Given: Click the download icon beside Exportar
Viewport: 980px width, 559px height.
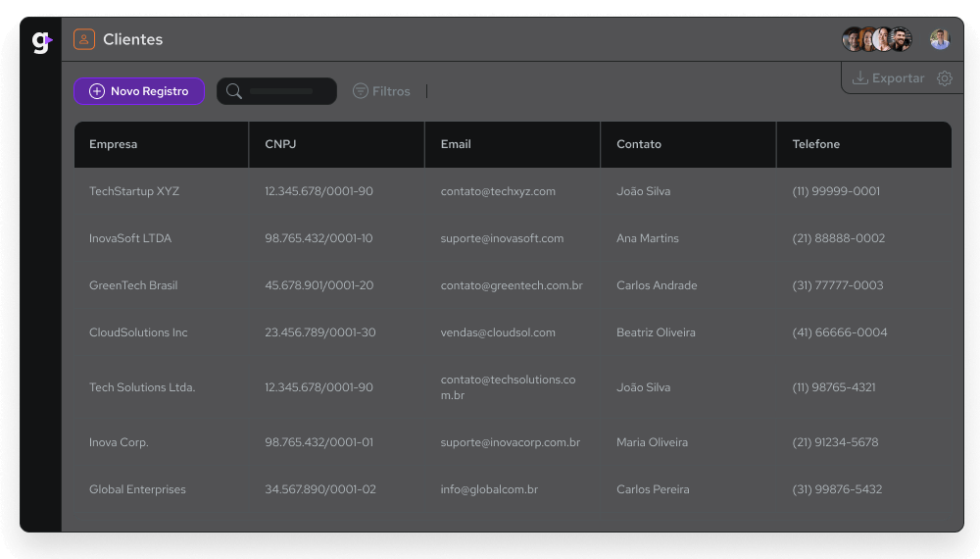Looking at the screenshot, I should click(x=859, y=78).
